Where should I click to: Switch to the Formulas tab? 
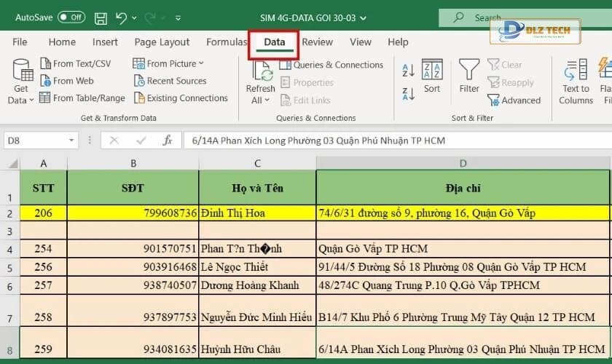point(227,42)
